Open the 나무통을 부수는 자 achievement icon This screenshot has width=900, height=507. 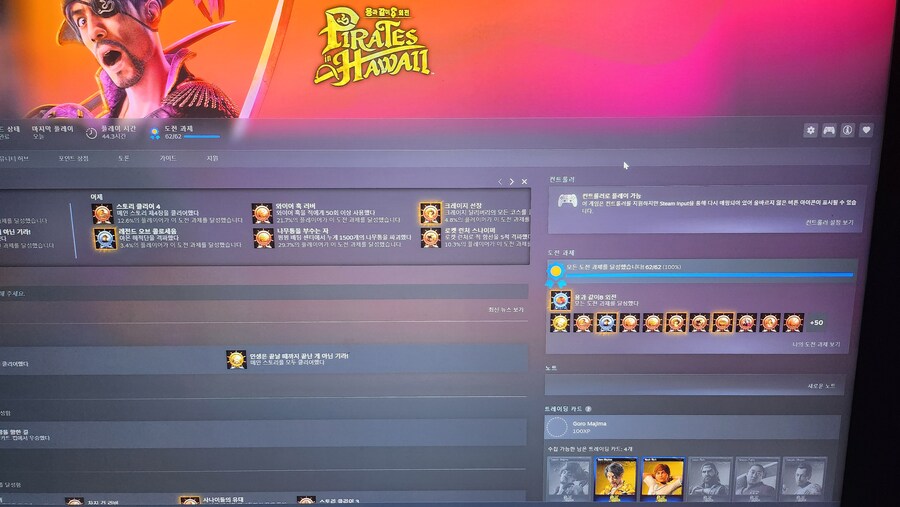pyautogui.click(x=263, y=238)
